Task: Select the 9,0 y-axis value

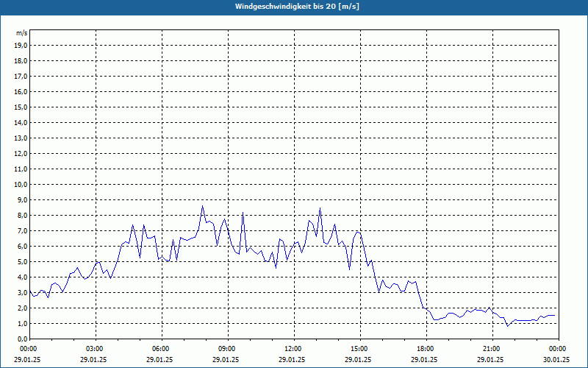Action: pyautogui.click(x=22, y=199)
